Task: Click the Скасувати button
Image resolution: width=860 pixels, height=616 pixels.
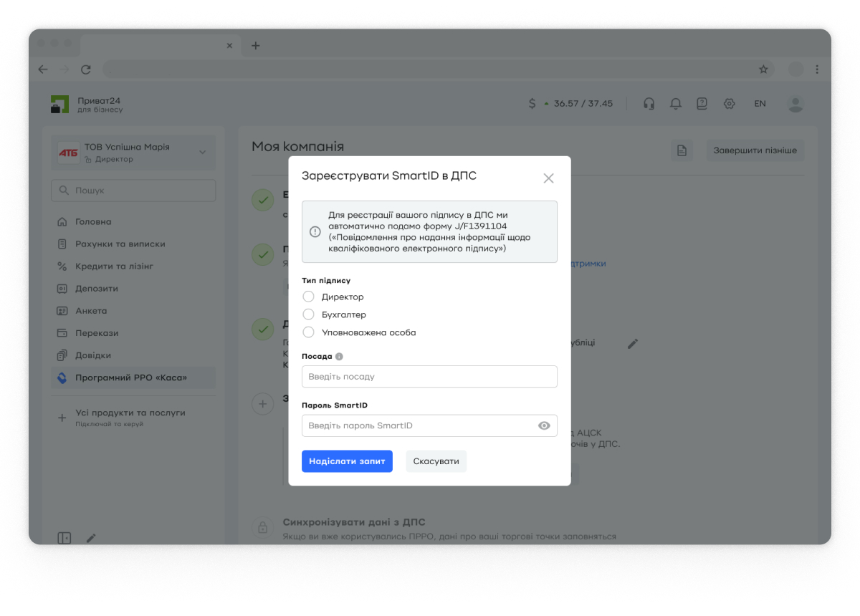Action: (x=436, y=461)
